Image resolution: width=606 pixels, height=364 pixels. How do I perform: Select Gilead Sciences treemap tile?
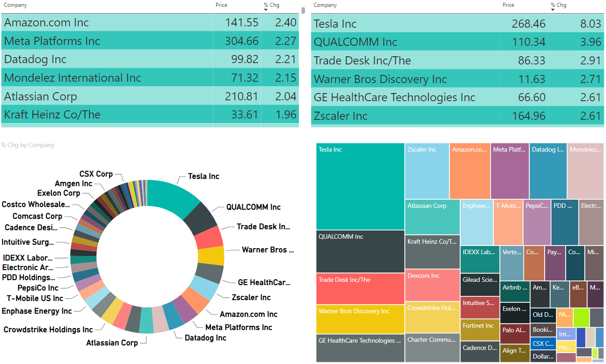pyautogui.click(x=480, y=285)
